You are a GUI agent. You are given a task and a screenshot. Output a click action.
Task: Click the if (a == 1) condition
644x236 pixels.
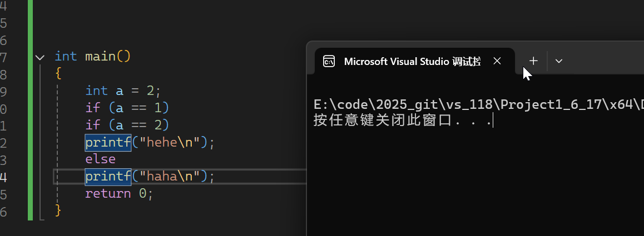coord(127,108)
